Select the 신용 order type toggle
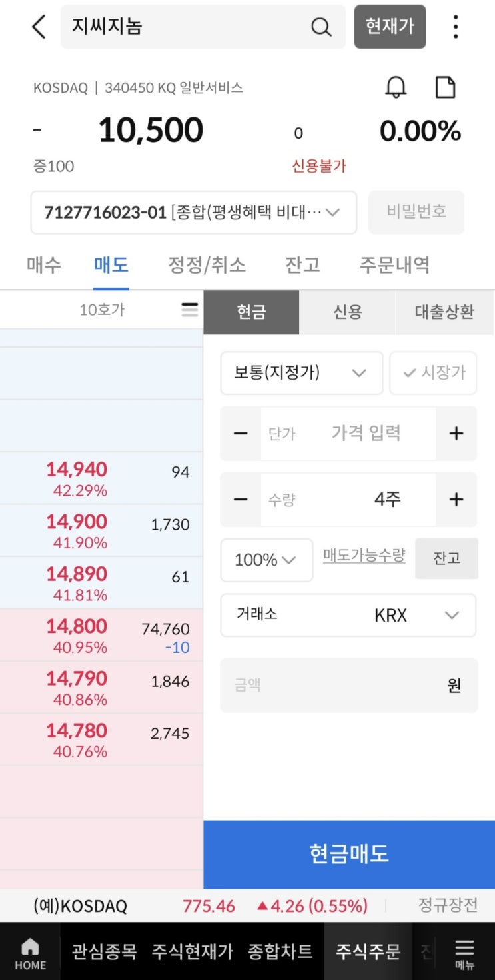 pos(347,312)
